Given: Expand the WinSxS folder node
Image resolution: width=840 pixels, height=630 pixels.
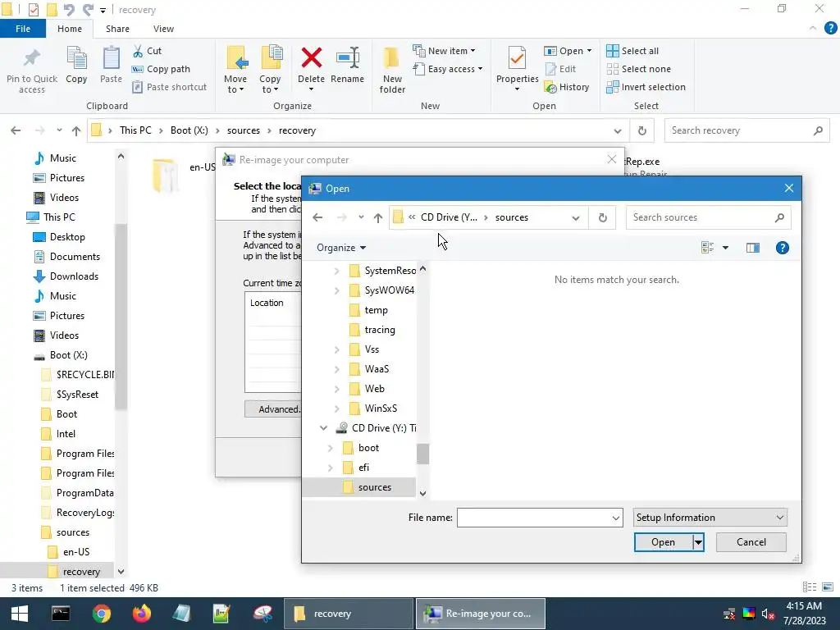Looking at the screenshot, I should click(x=336, y=409).
